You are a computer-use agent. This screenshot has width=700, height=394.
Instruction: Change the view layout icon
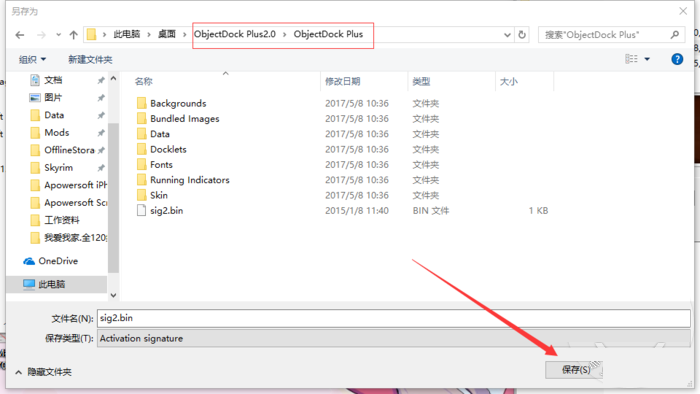click(x=631, y=59)
